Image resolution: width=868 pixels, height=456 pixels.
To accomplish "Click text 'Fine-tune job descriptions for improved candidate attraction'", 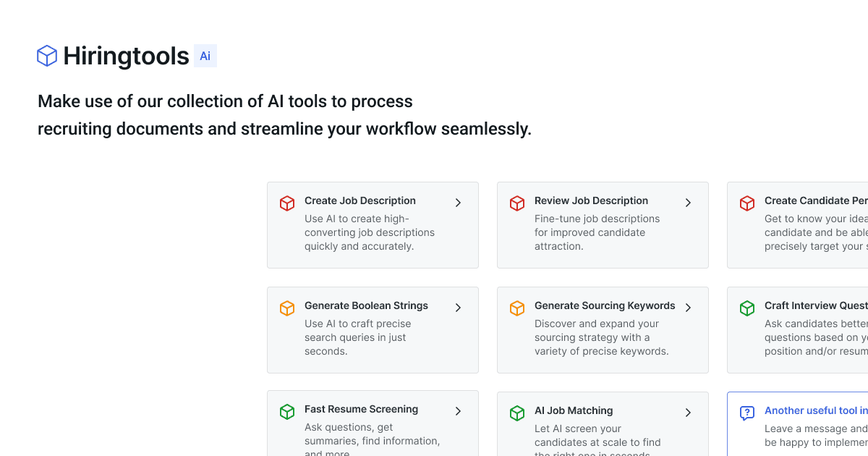I will [x=597, y=232].
